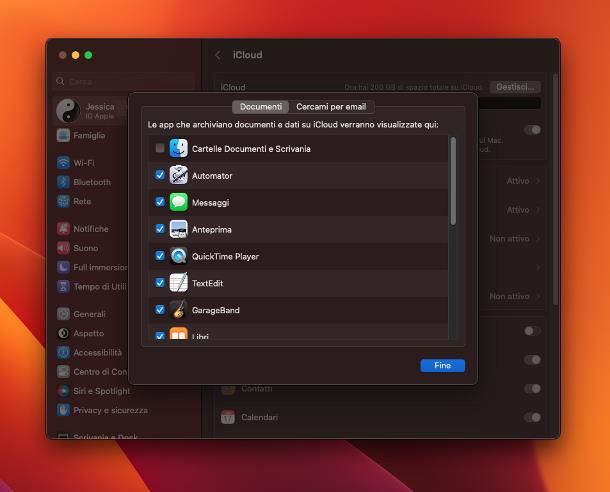Click the TextEdit app icon
The image size is (610, 492).
pyautogui.click(x=179, y=283)
